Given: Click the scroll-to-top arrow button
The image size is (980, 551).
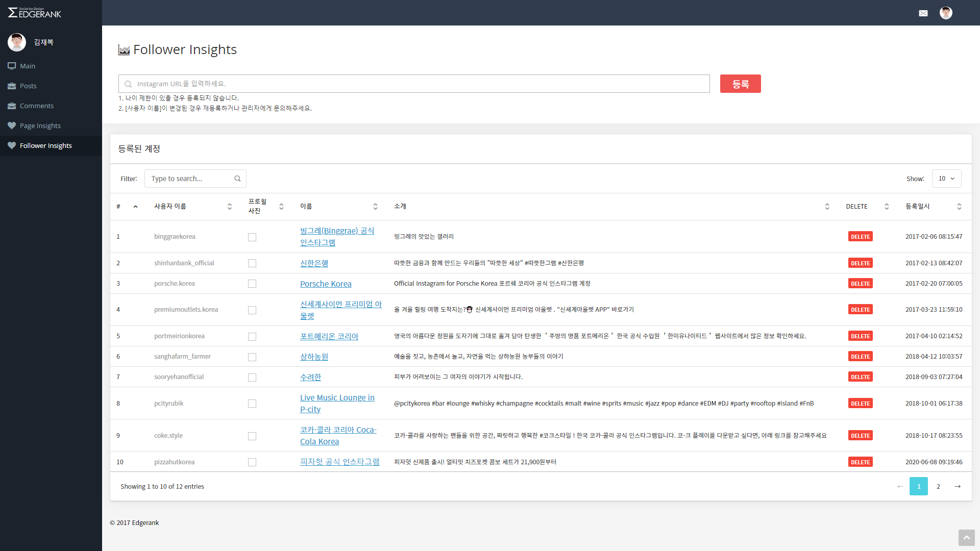Looking at the screenshot, I should 966,538.
